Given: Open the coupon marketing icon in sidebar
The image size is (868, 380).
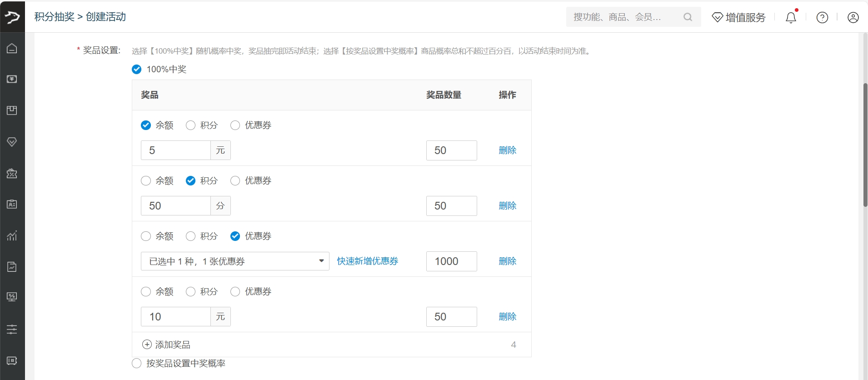Looking at the screenshot, I should pos(12,173).
